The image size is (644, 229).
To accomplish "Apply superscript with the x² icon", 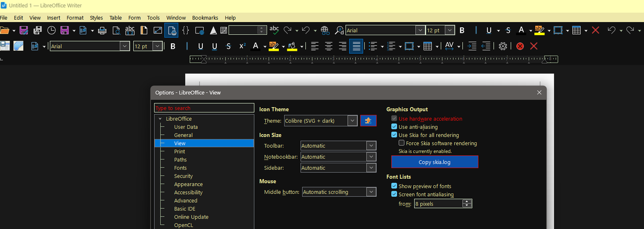I will pyautogui.click(x=243, y=46).
